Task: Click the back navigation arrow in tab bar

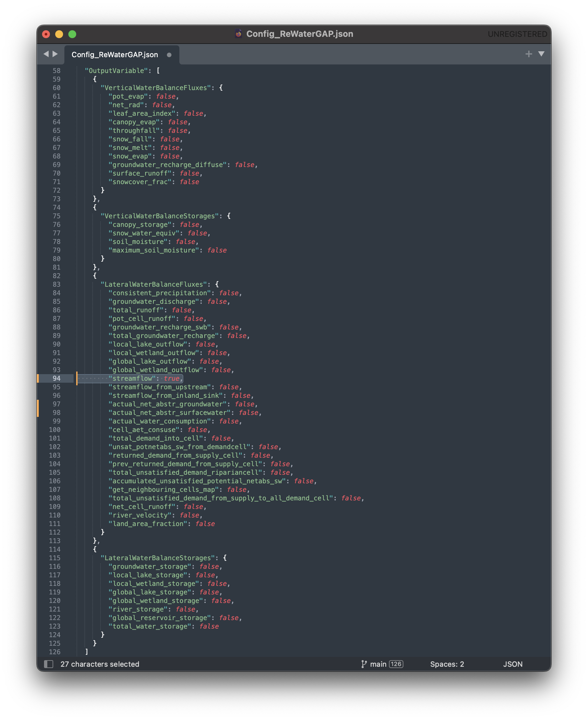Action: point(46,54)
